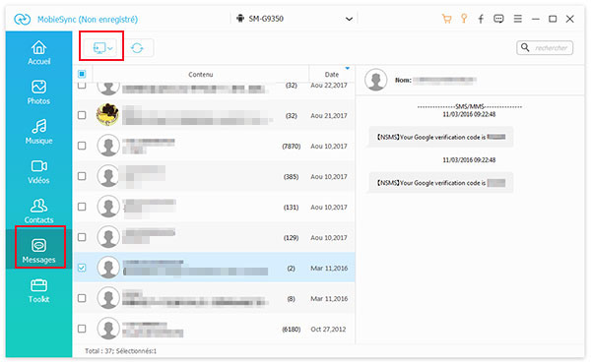
Task: Click avatar of the Aou 21,2017 conversation
Action: (x=107, y=115)
